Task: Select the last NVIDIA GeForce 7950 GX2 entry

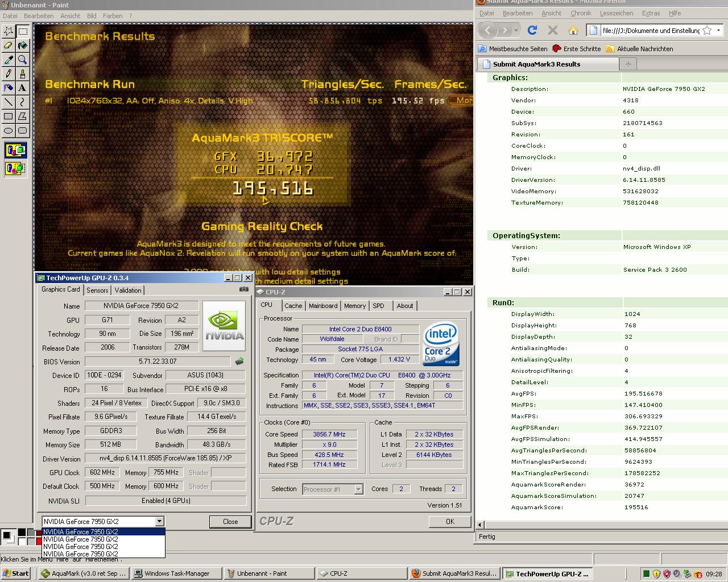Action: pyautogui.click(x=104, y=554)
